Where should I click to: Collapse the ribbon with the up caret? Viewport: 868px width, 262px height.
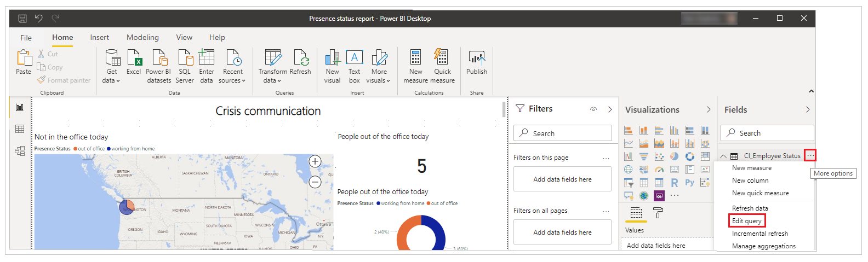pyautogui.click(x=811, y=91)
